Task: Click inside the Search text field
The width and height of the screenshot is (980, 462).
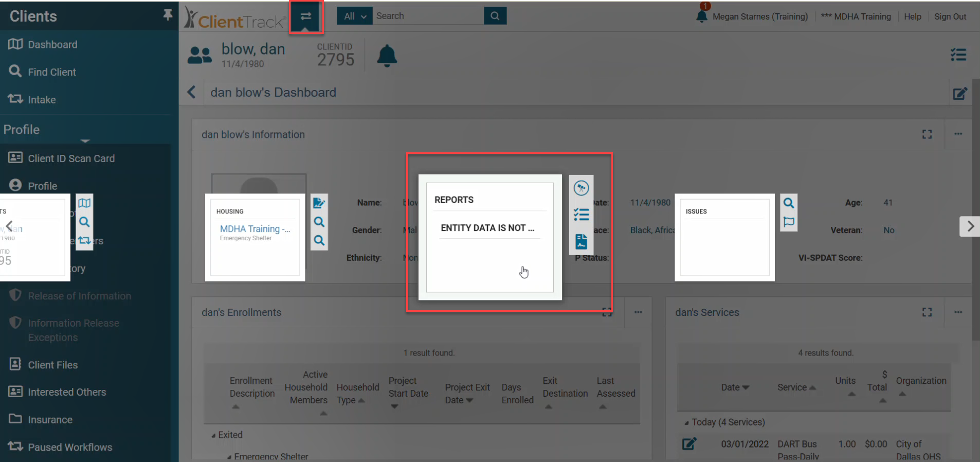Action: (x=428, y=16)
